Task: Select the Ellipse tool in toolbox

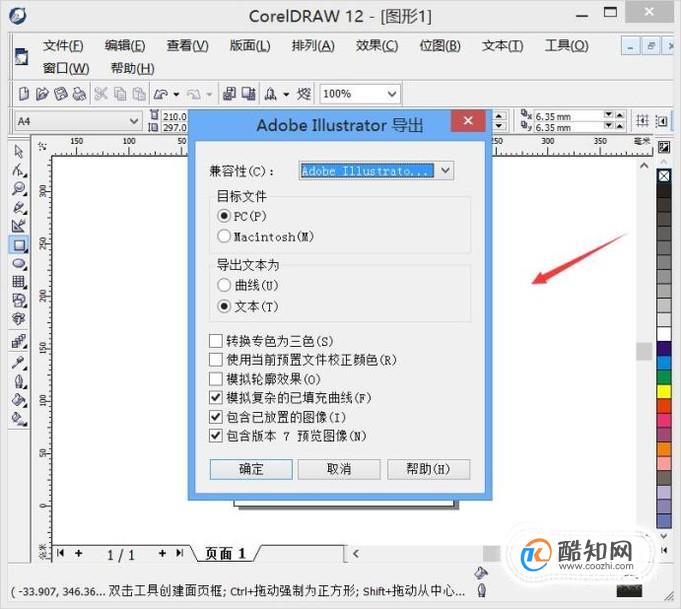Action: [19, 264]
